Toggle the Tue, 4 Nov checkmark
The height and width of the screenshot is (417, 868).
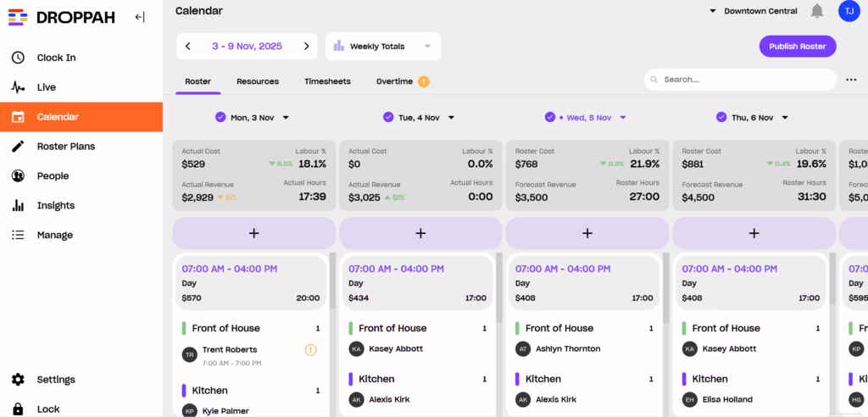388,118
